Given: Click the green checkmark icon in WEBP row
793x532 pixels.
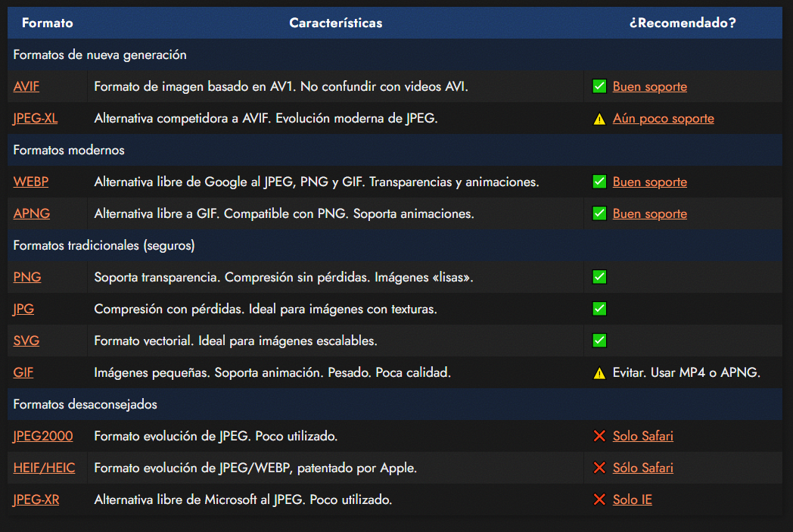Looking at the screenshot, I should point(599,182).
